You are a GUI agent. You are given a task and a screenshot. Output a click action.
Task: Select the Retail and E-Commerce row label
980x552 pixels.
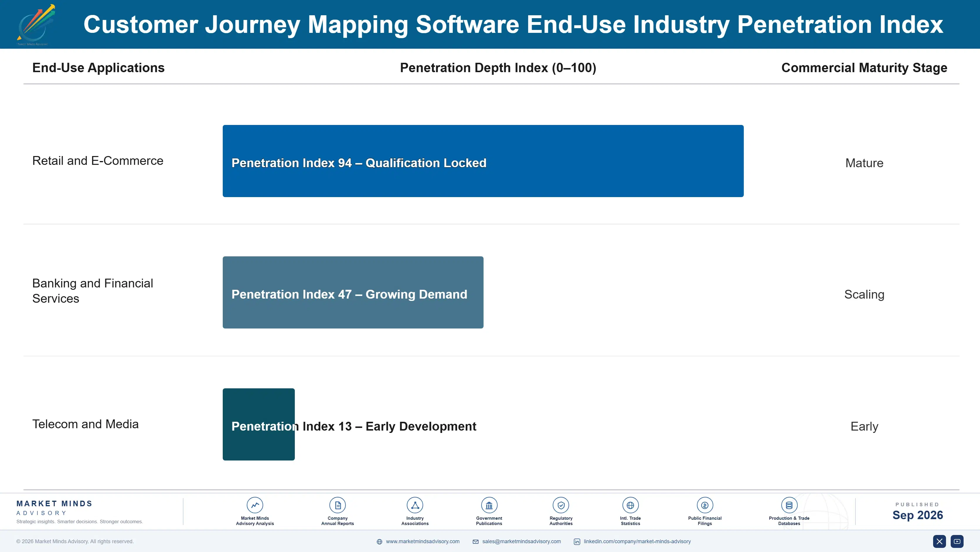(98, 161)
